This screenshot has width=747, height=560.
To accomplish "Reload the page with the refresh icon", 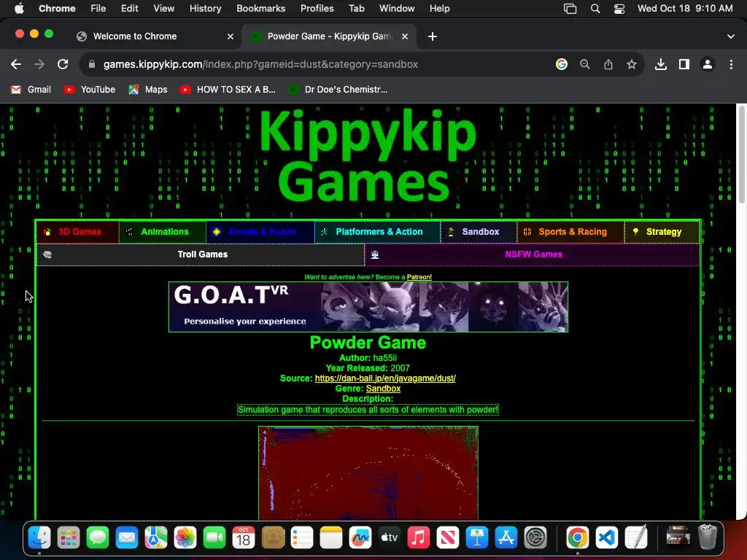I will (63, 64).
